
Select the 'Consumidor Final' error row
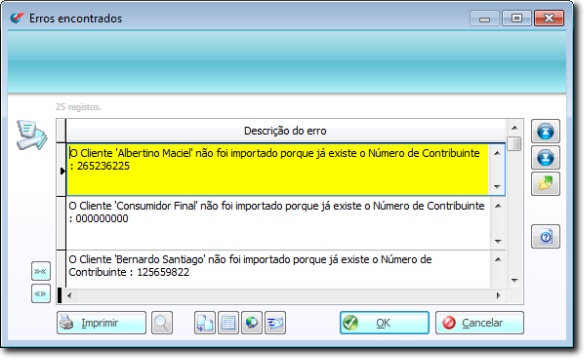point(277,223)
